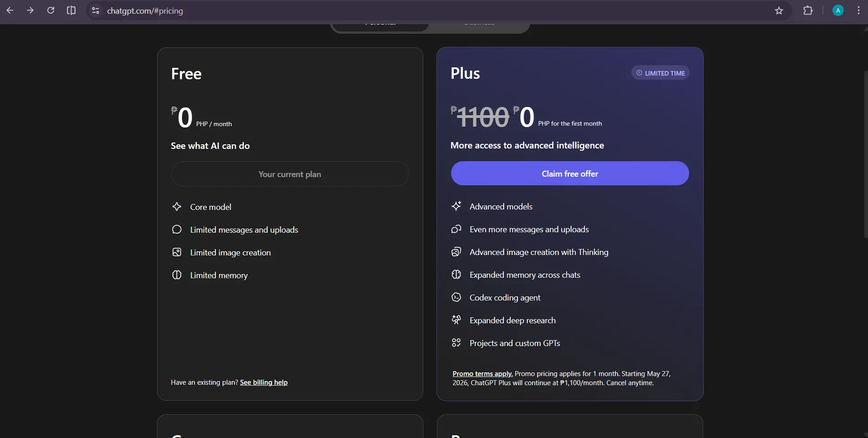Click 'Advanced image creation with Thinking' text
Viewport: 868px width, 438px height.
539,252
